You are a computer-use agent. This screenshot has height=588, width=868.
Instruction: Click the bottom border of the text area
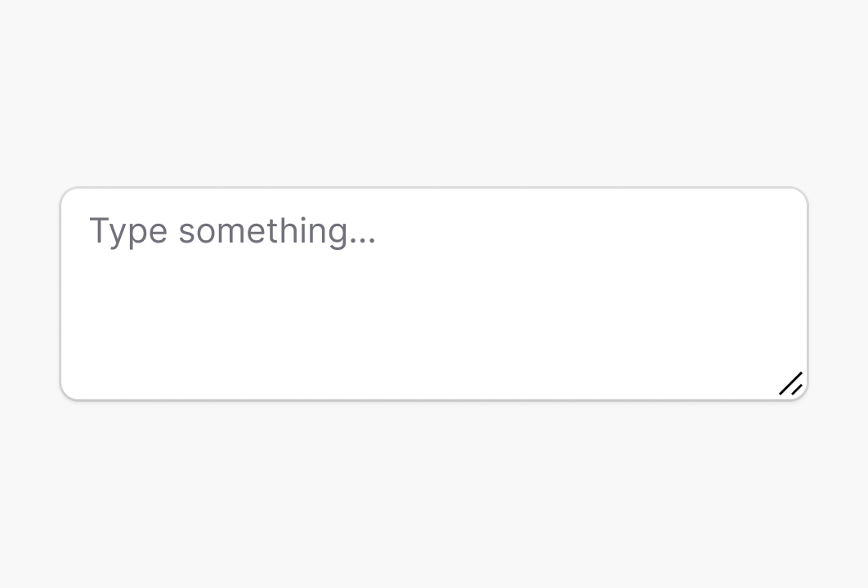(x=433, y=399)
